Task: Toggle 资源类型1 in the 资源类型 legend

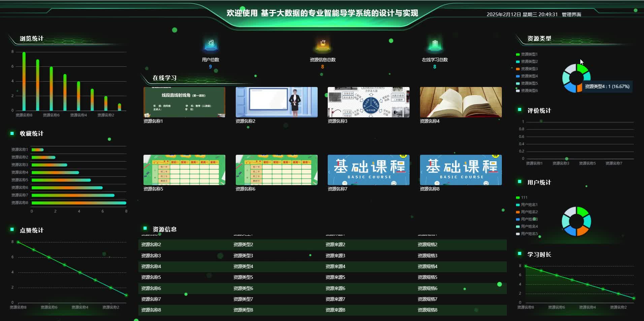Action: (x=527, y=54)
